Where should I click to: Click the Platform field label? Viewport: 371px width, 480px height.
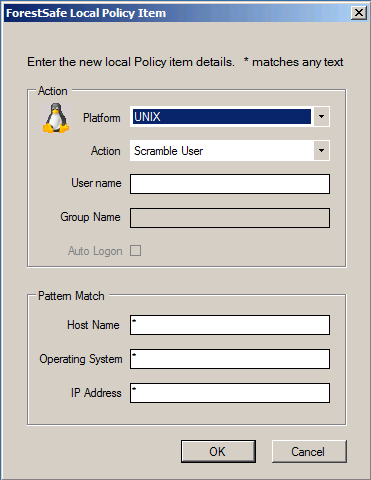(x=102, y=118)
